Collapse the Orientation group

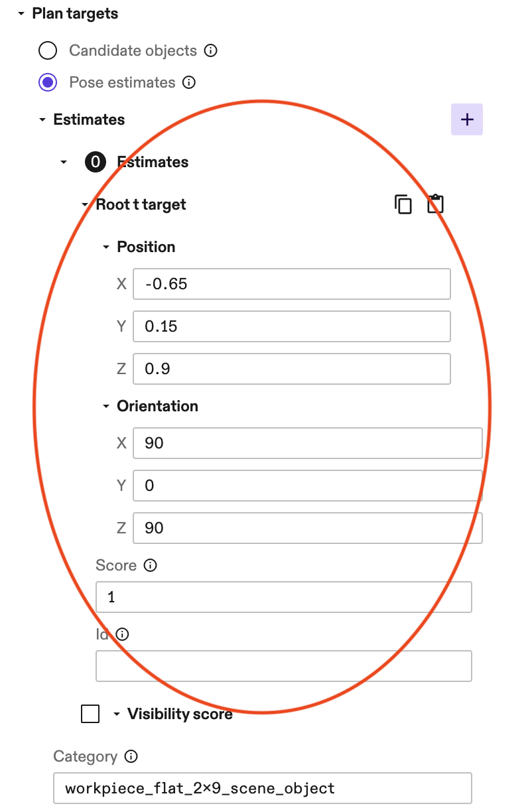106,405
